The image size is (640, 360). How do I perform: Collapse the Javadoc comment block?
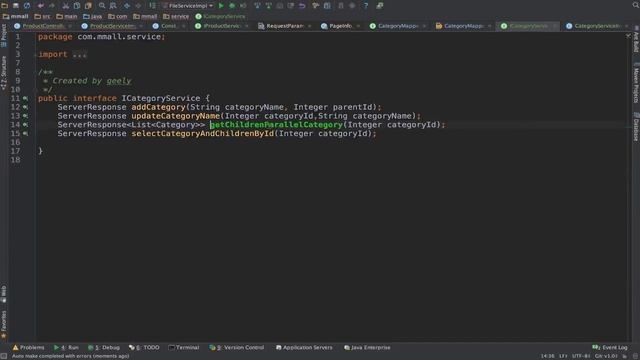37,72
